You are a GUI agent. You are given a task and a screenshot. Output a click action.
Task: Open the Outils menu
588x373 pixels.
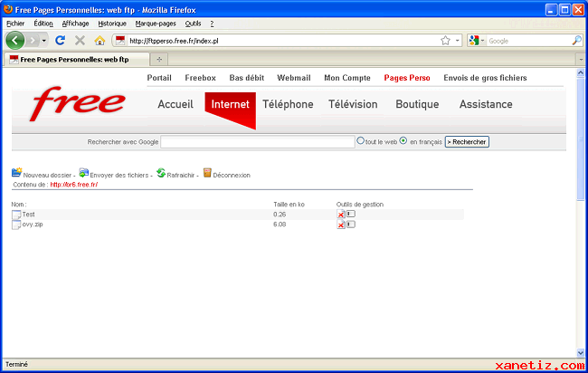point(193,24)
